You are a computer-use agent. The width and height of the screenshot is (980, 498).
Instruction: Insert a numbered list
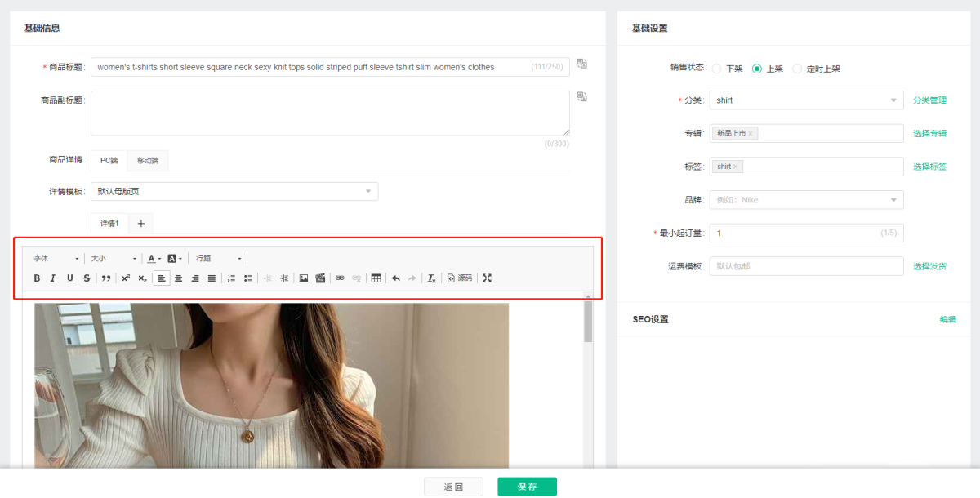[231, 278]
